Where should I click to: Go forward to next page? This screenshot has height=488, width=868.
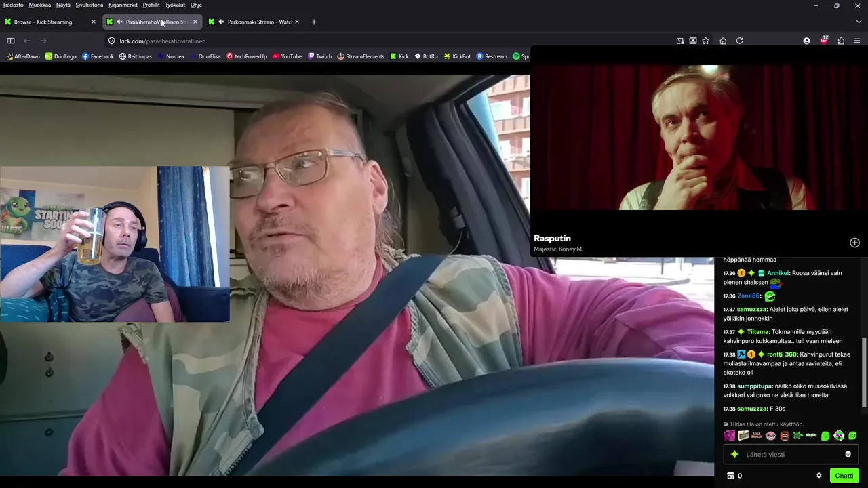coord(43,41)
